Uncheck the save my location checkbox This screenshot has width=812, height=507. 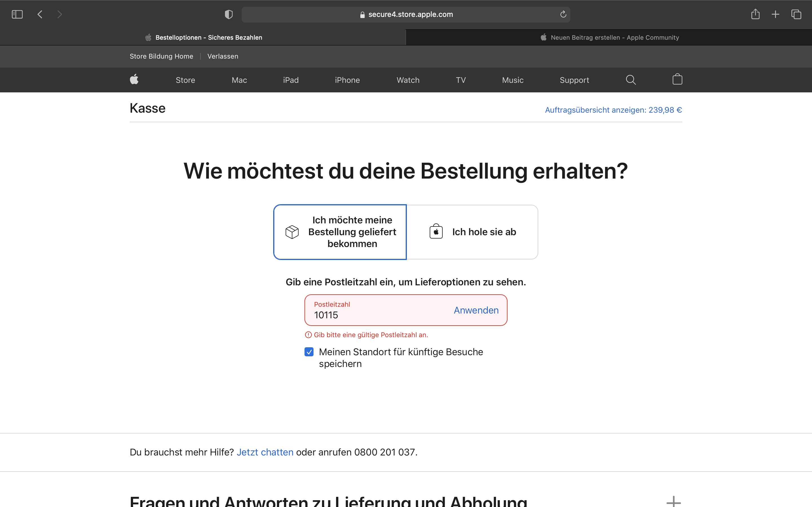point(309,352)
